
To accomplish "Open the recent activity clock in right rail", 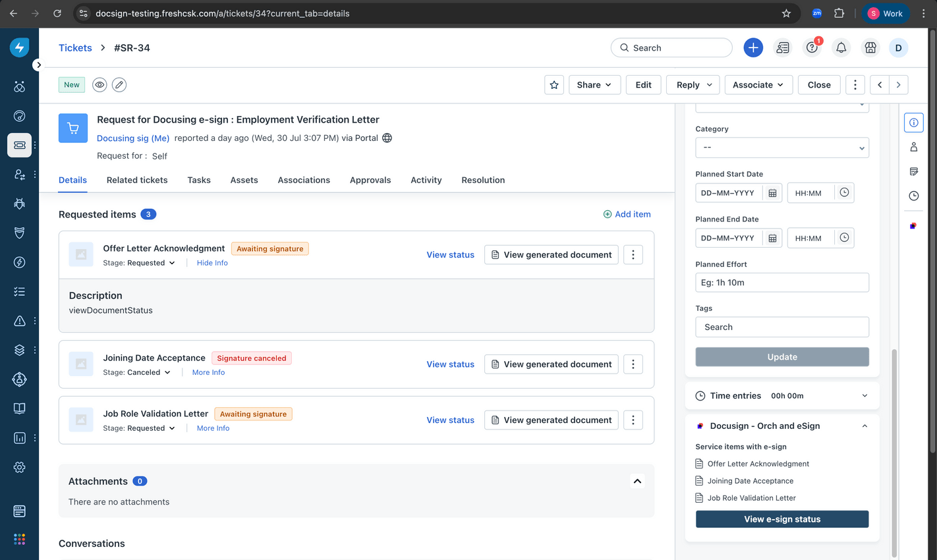I will point(914,196).
